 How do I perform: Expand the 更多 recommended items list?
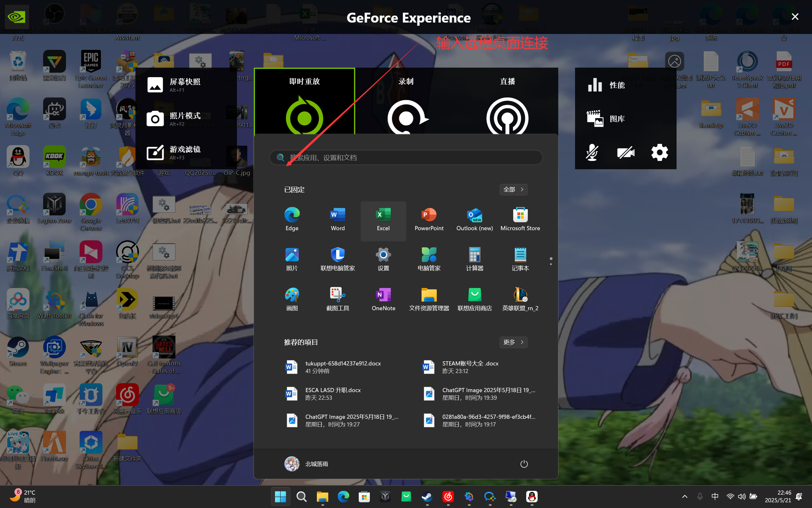point(514,342)
